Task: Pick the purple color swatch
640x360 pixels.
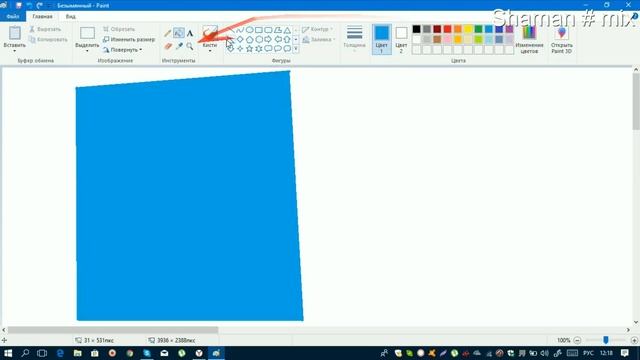Action: [x=509, y=29]
